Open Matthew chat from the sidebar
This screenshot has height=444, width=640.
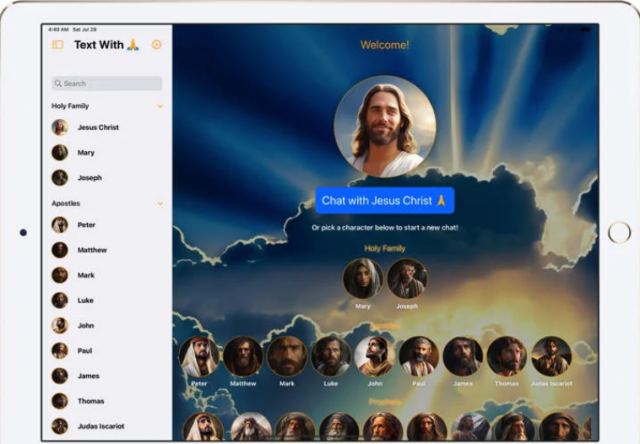coord(91,250)
